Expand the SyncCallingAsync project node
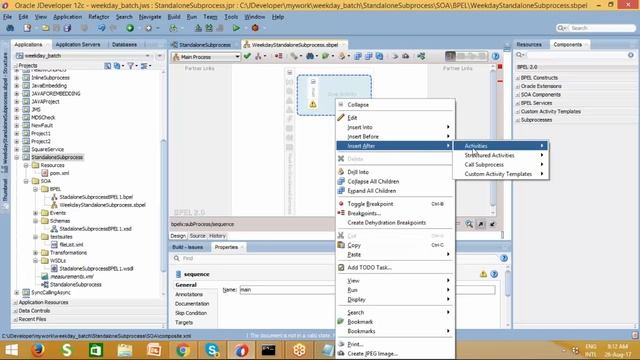This screenshot has height=360, width=640. [17, 293]
